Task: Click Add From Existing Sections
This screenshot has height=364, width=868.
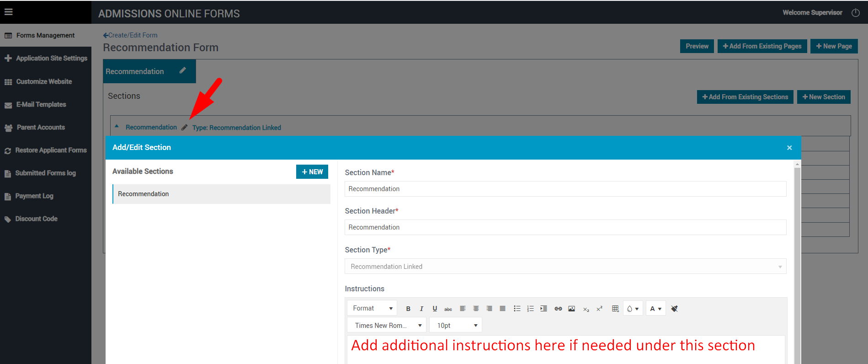Action: tap(745, 97)
